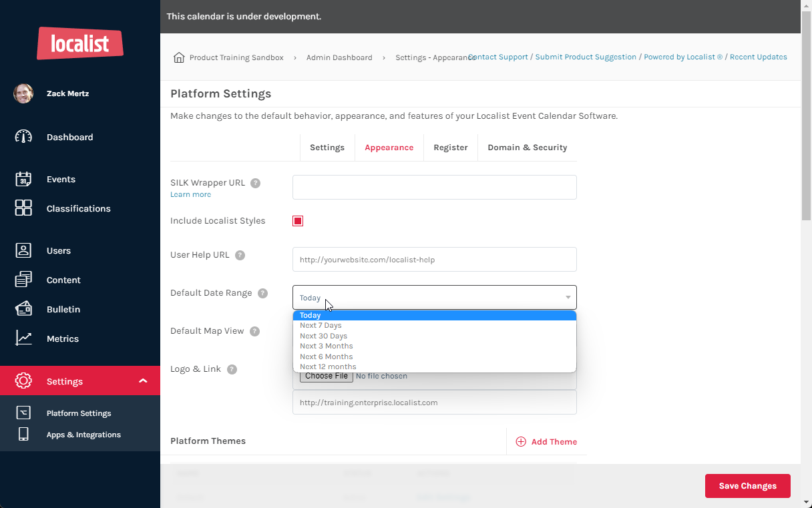812x508 pixels.
Task: Click the Events calendar icon
Action: pos(23,179)
